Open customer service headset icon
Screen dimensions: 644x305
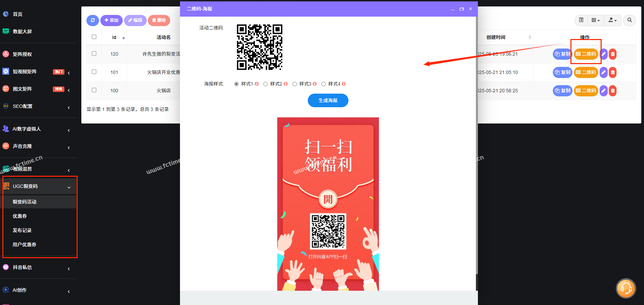tap(626, 288)
